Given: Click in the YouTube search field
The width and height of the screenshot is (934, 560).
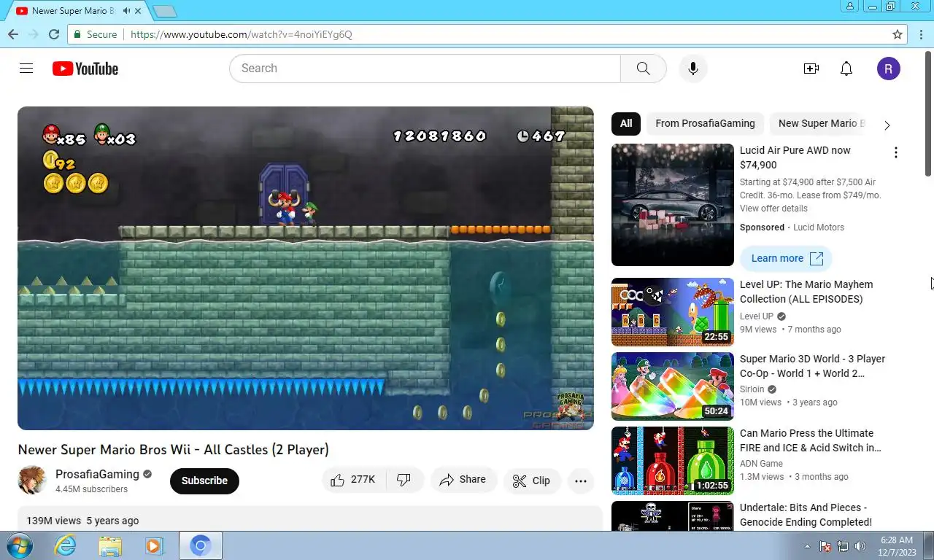Looking at the screenshot, I should tap(425, 69).
